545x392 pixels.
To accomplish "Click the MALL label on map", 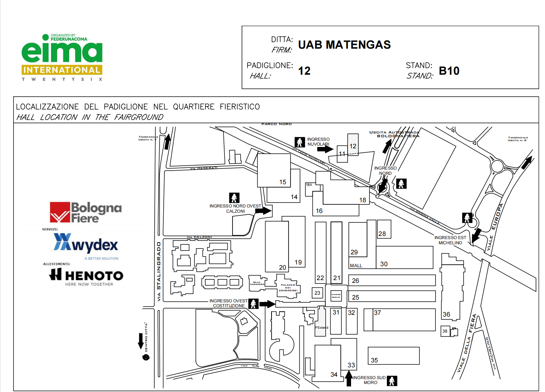I will click(x=356, y=266).
